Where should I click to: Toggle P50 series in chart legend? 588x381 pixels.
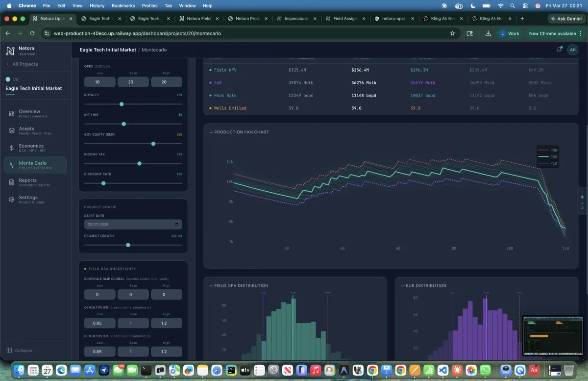pyautogui.click(x=547, y=156)
